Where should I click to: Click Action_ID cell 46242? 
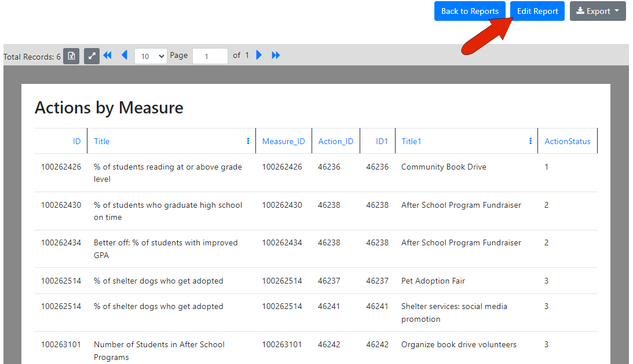[x=329, y=344]
